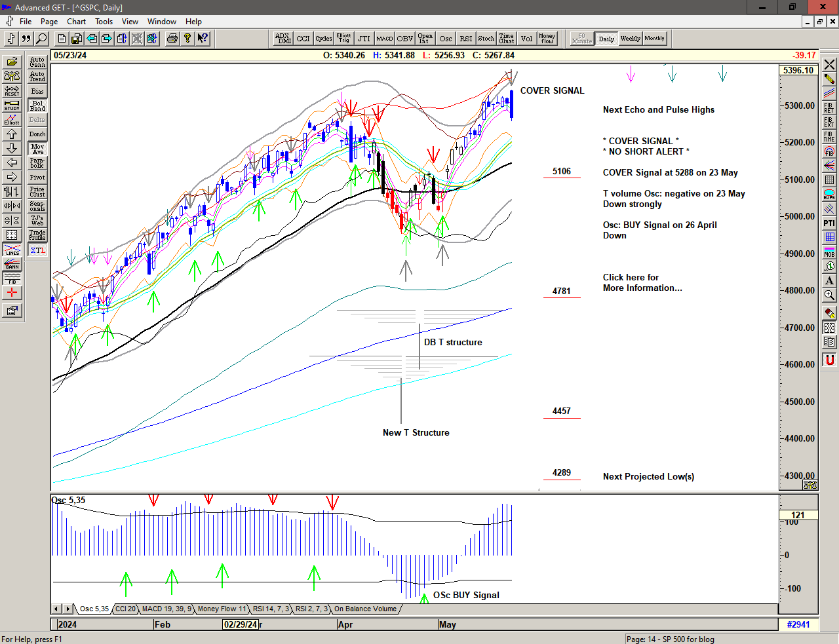The height and width of the screenshot is (644, 839).
Task: Toggle the Mov Ave overlay
Action: click(37, 149)
